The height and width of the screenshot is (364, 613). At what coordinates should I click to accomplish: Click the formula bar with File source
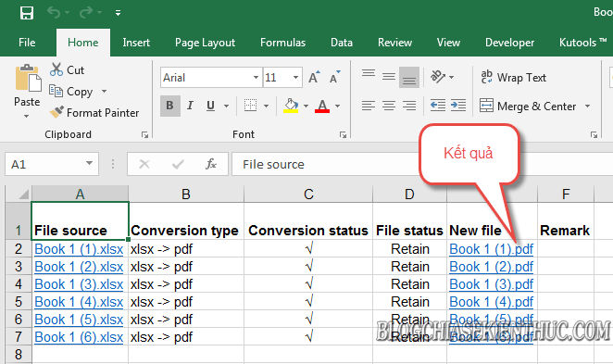pyautogui.click(x=422, y=164)
